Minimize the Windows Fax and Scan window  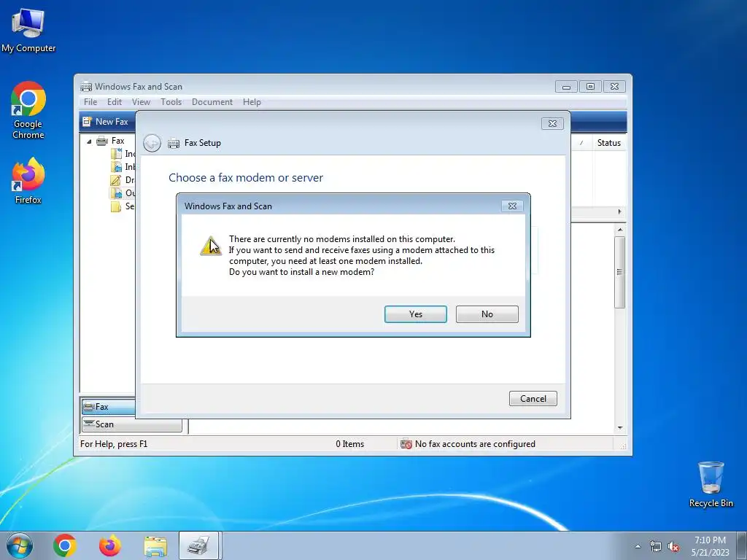point(566,87)
